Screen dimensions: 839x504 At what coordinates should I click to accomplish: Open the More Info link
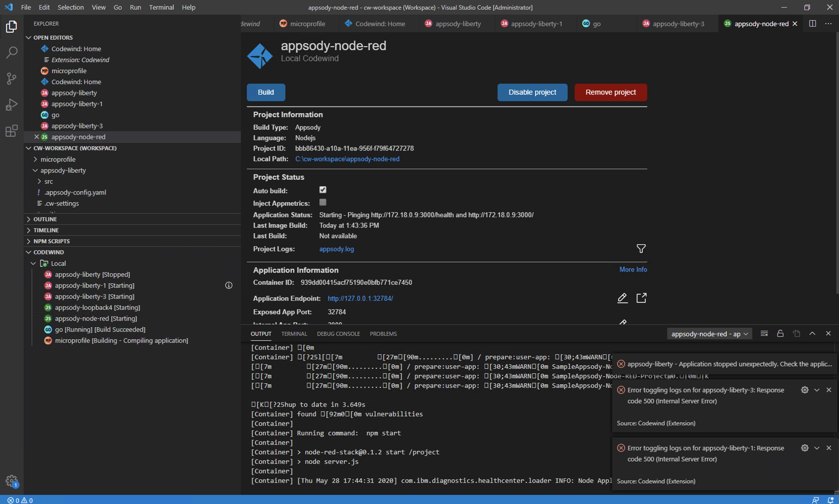point(633,269)
